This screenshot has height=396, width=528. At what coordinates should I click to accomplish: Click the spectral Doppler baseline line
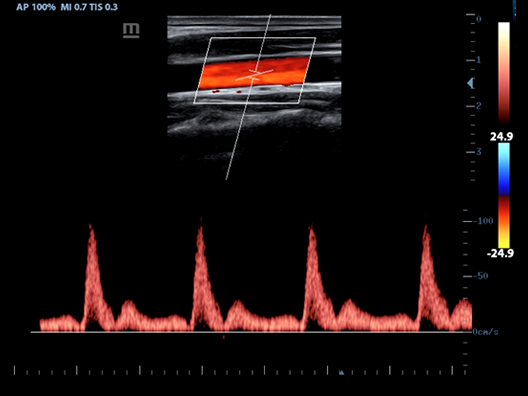[x=251, y=332]
